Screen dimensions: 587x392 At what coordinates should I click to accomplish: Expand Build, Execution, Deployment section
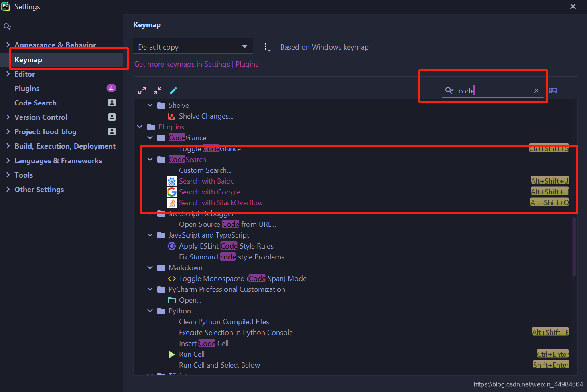tap(8, 146)
